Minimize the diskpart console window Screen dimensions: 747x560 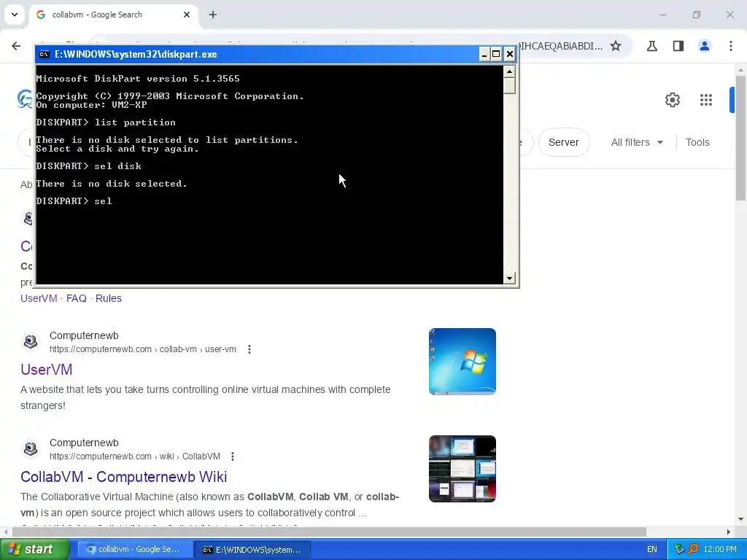pyautogui.click(x=484, y=54)
